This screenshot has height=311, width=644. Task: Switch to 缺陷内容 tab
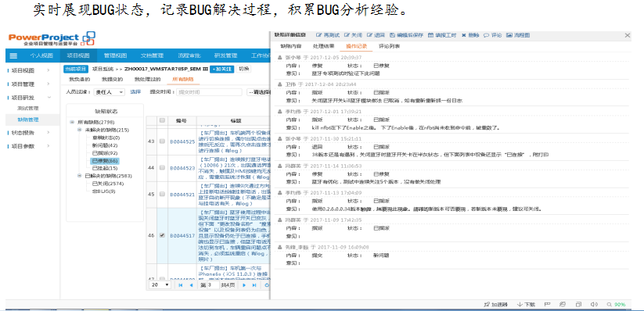tap(291, 46)
